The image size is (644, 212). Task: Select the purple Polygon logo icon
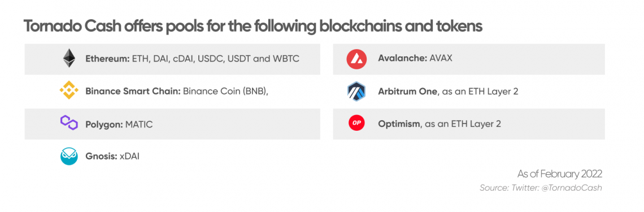coord(69,123)
